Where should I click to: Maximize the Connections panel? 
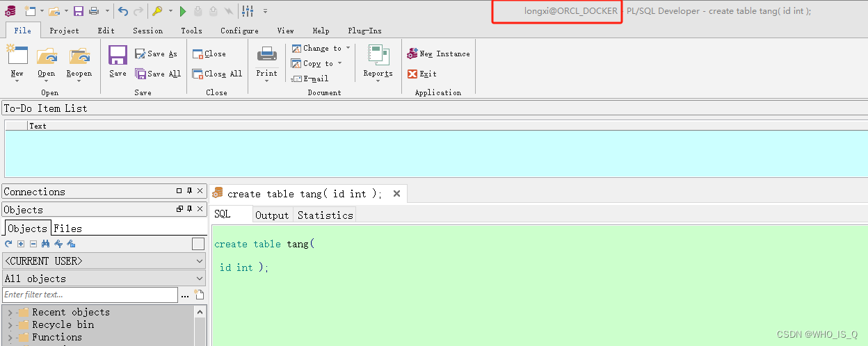[179, 191]
